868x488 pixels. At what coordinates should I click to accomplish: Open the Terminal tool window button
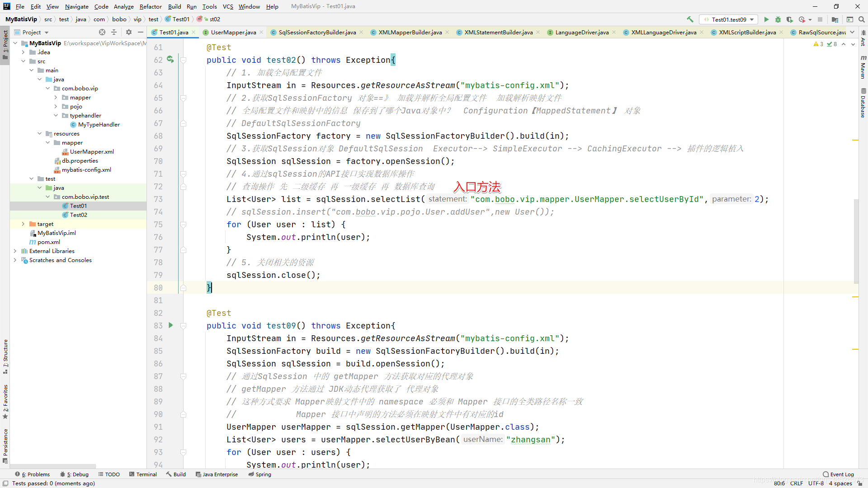pos(143,474)
